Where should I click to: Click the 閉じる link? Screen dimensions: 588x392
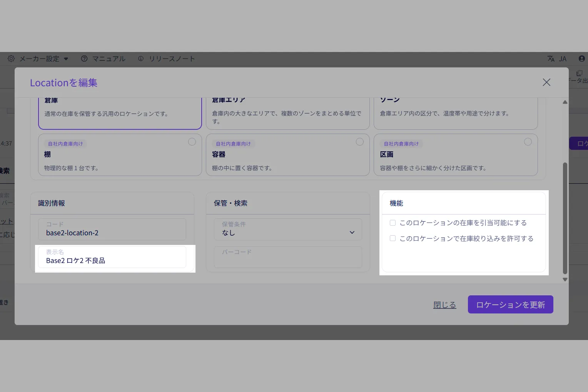[444, 305]
